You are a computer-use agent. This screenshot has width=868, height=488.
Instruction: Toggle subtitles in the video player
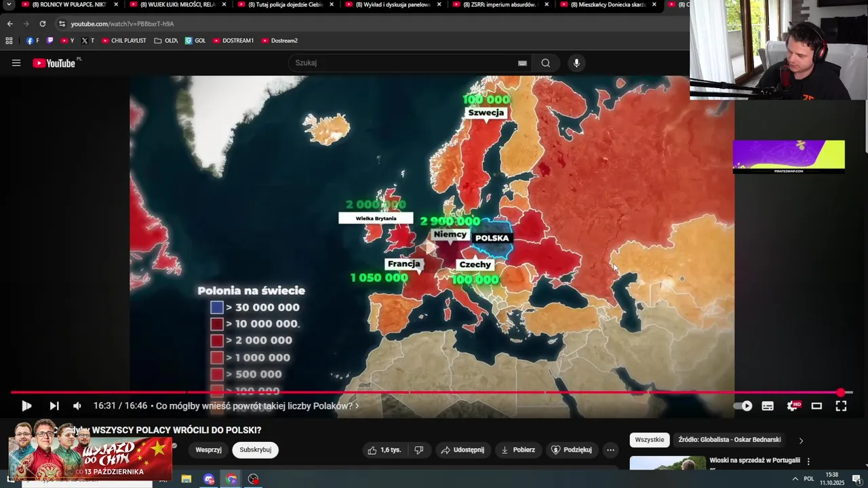(768, 406)
